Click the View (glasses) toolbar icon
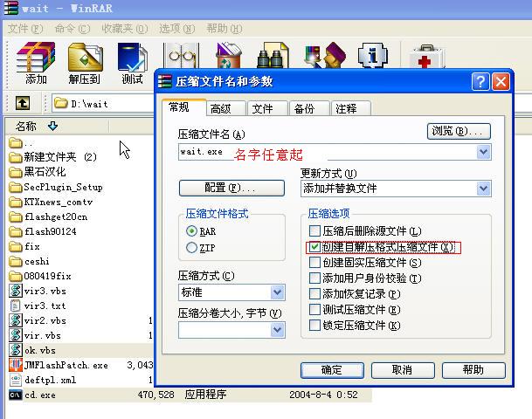Viewport: 532px width, 419px height. [x=181, y=56]
